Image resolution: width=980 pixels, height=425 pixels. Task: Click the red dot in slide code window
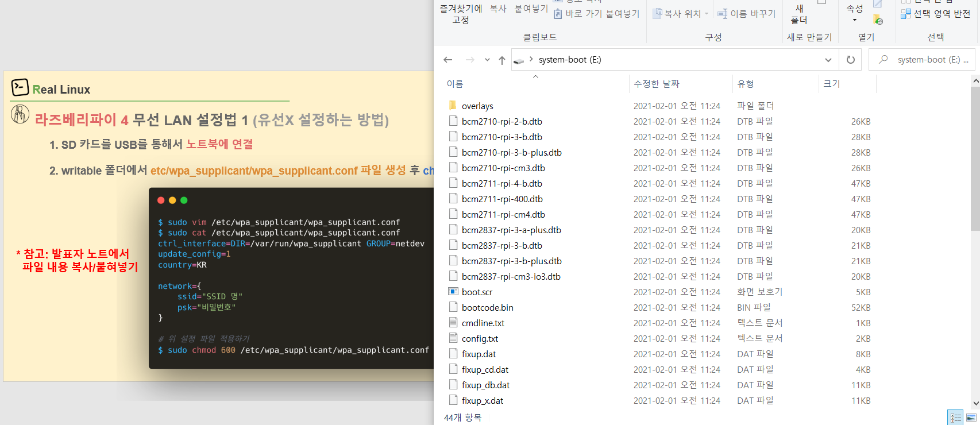click(x=161, y=200)
